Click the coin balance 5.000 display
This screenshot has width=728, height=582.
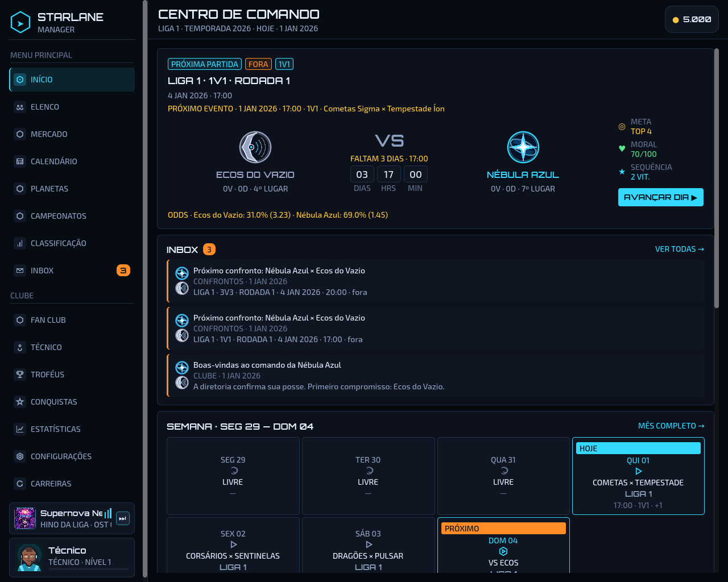coord(692,19)
